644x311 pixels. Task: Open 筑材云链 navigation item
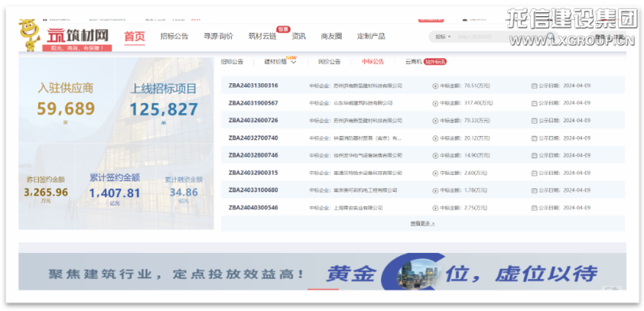coord(262,36)
